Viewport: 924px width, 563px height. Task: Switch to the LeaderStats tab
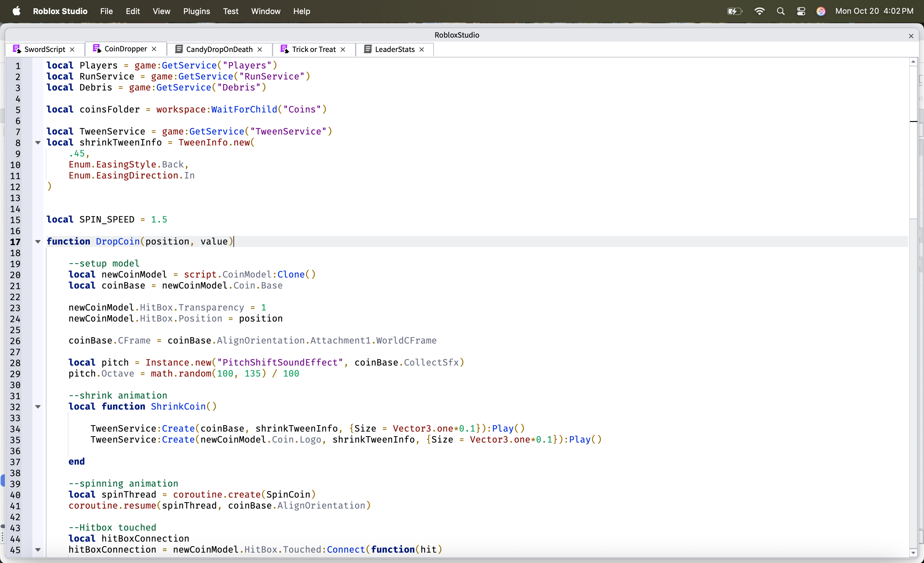click(394, 50)
